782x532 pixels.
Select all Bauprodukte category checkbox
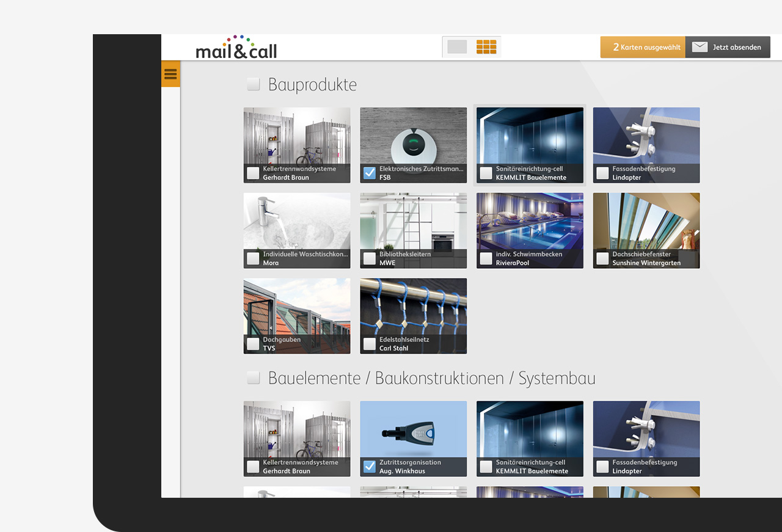pos(254,84)
